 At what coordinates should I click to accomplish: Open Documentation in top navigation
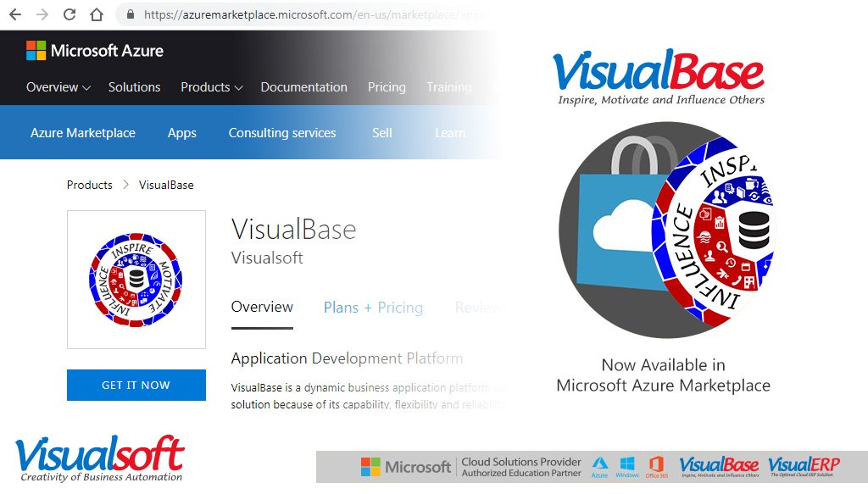304,86
